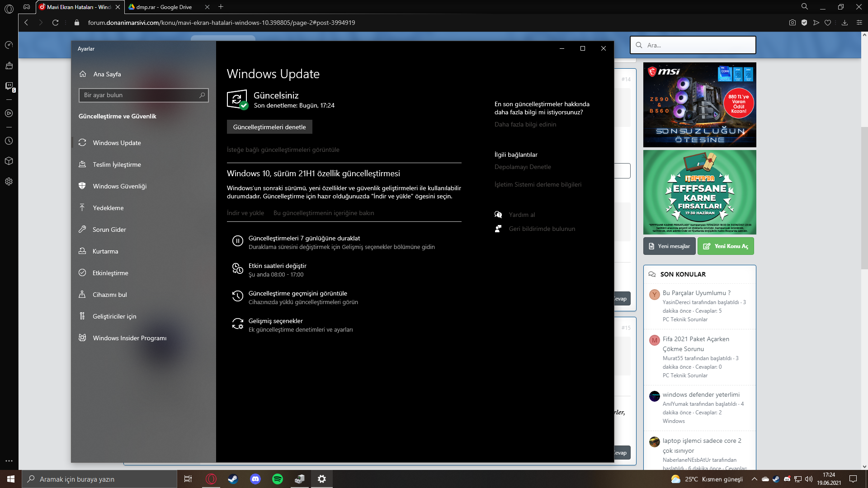
Task: Click the Ana Sayfa home icon
Action: point(83,74)
